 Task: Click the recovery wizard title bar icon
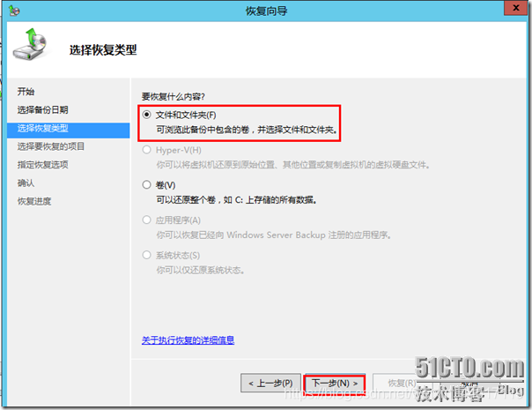(x=14, y=11)
